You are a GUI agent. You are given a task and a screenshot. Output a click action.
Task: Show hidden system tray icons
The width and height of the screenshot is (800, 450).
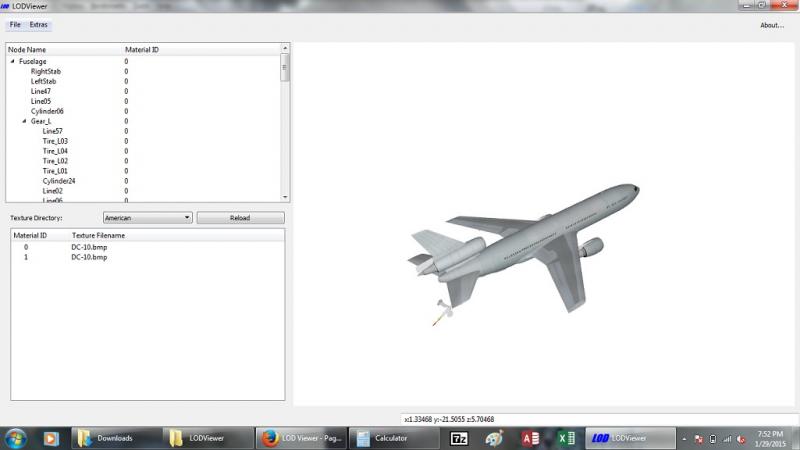tap(685, 439)
